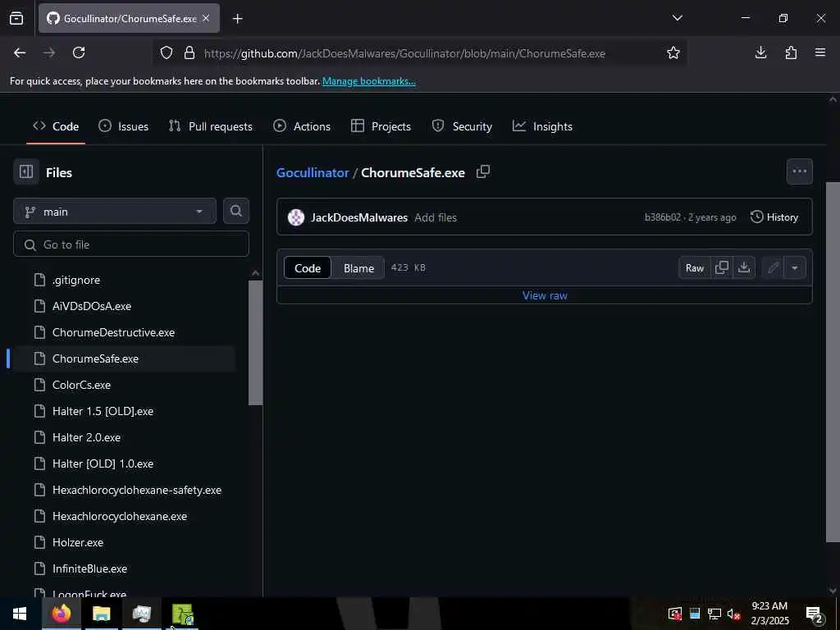Click the search files magnifier button
This screenshot has height=630, width=840.
(x=235, y=211)
